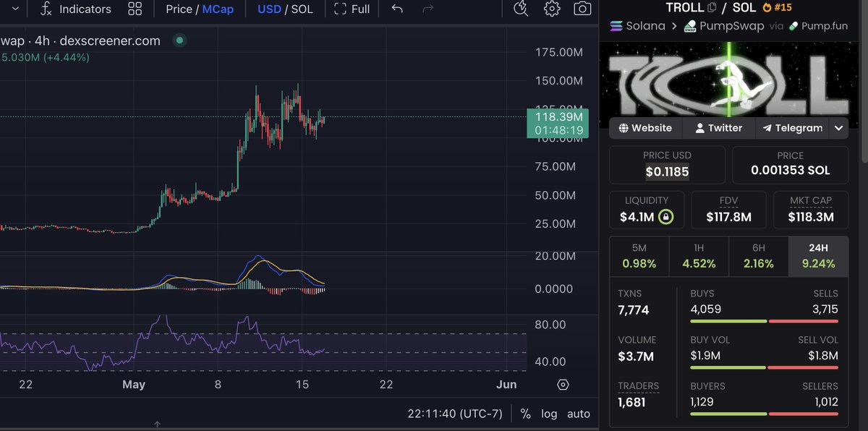This screenshot has height=431, width=868.
Task: Undo the last chart action
Action: pyautogui.click(x=397, y=9)
